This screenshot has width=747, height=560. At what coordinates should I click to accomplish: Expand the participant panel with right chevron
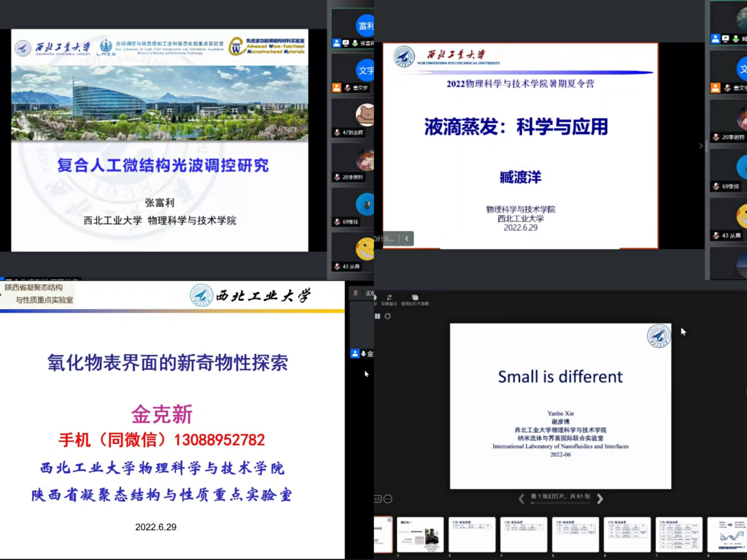pyautogui.click(x=701, y=146)
